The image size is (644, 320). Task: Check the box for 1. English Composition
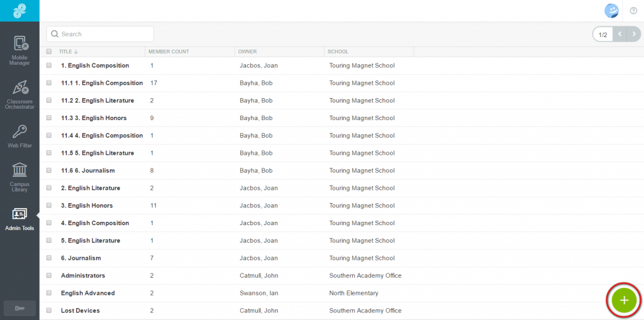coord(49,65)
